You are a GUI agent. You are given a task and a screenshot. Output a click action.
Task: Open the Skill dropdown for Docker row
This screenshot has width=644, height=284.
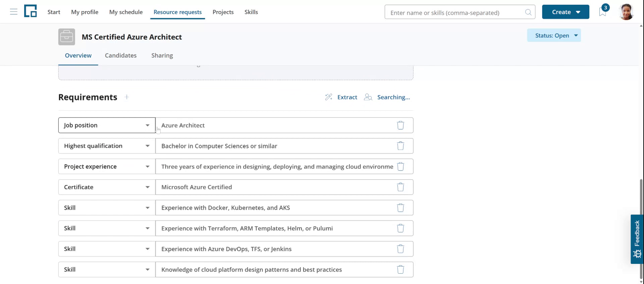coord(107,208)
